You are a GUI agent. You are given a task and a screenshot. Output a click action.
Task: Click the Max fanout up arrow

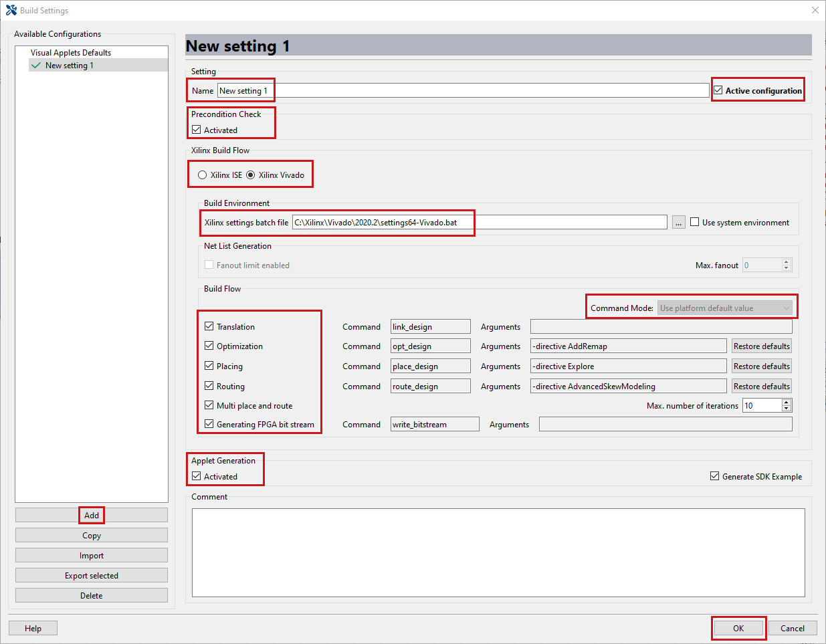tap(787, 261)
